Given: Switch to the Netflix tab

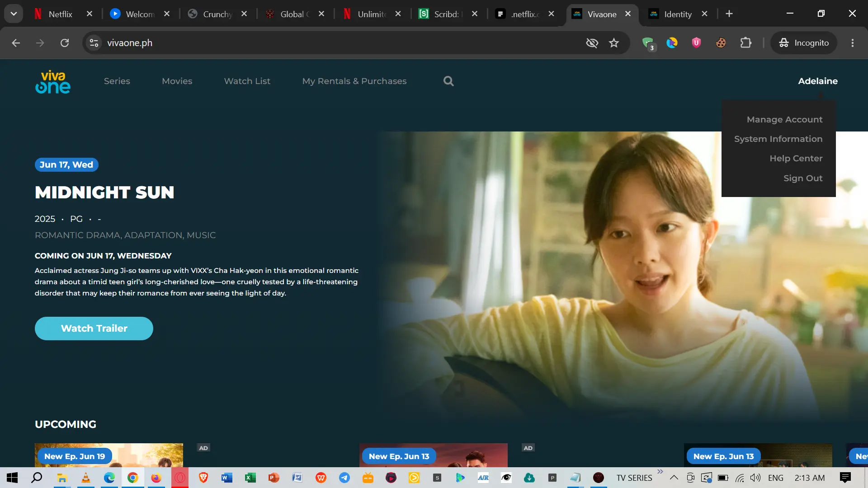Looking at the screenshot, I should click(x=60, y=14).
